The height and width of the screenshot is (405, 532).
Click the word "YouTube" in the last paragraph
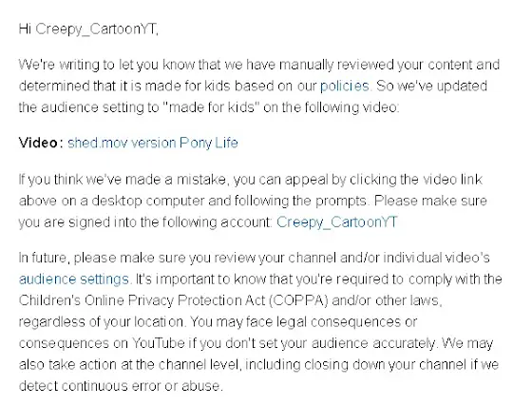(158, 343)
